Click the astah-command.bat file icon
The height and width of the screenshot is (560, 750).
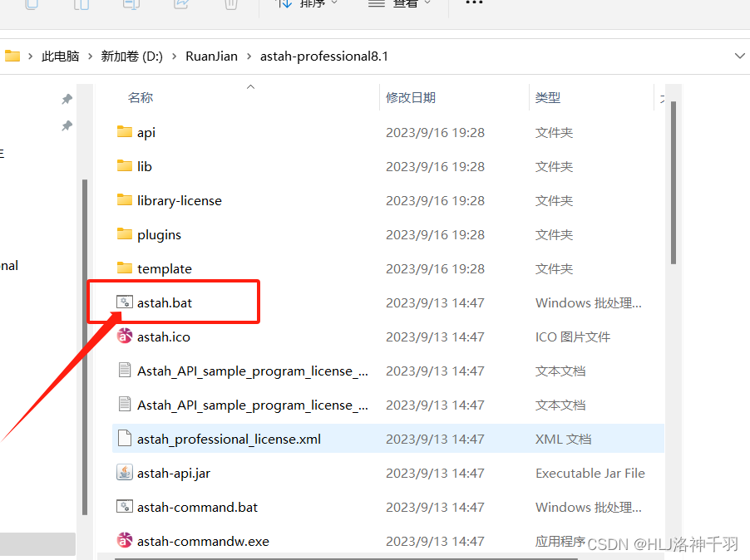[125, 507]
